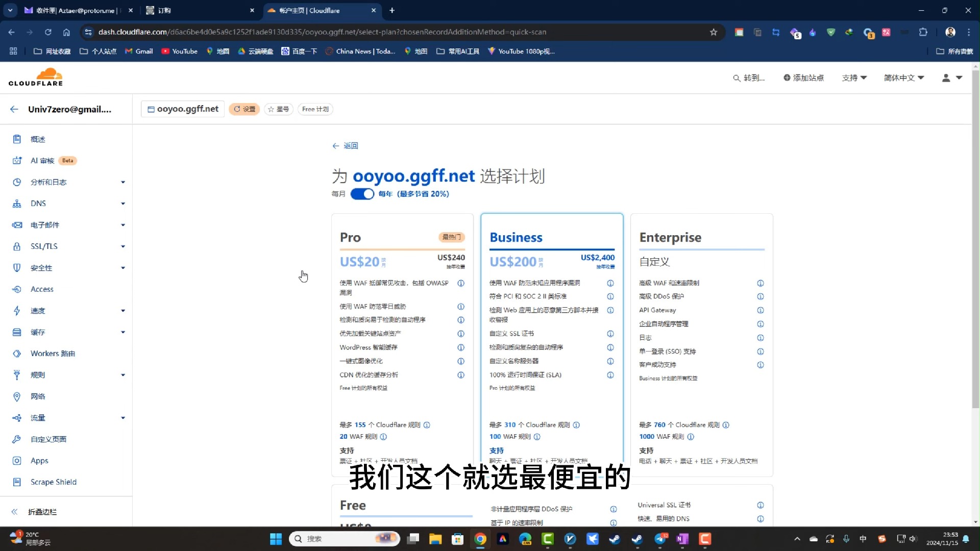
Task: Click the ooyoo.ggff.net domain selector
Action: coord(183,109)
